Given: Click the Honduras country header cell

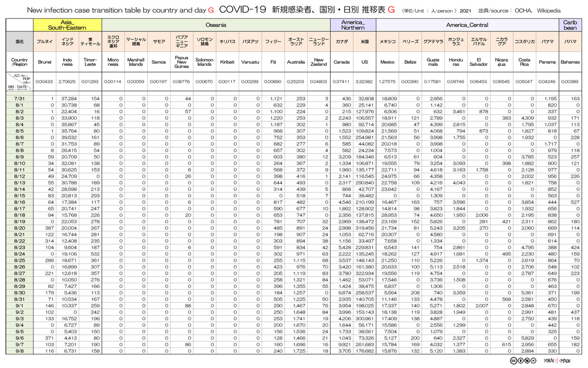Looking at the screenshot, I should point(456,62).
